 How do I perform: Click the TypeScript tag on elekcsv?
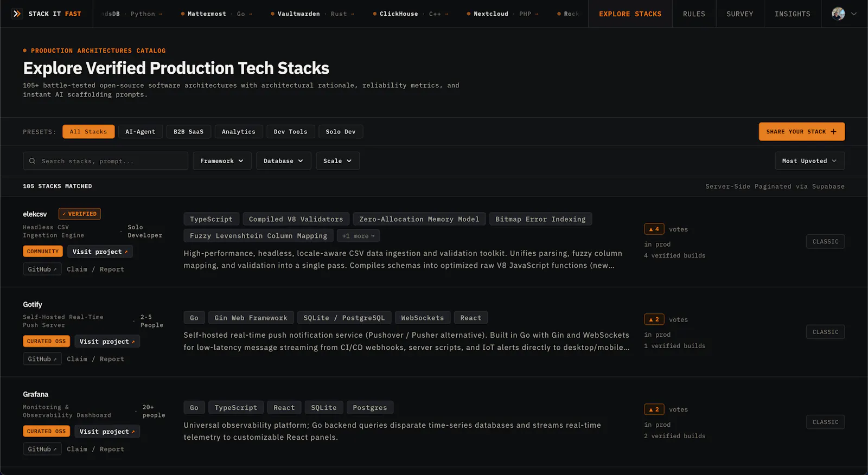(x=211, y=219)
